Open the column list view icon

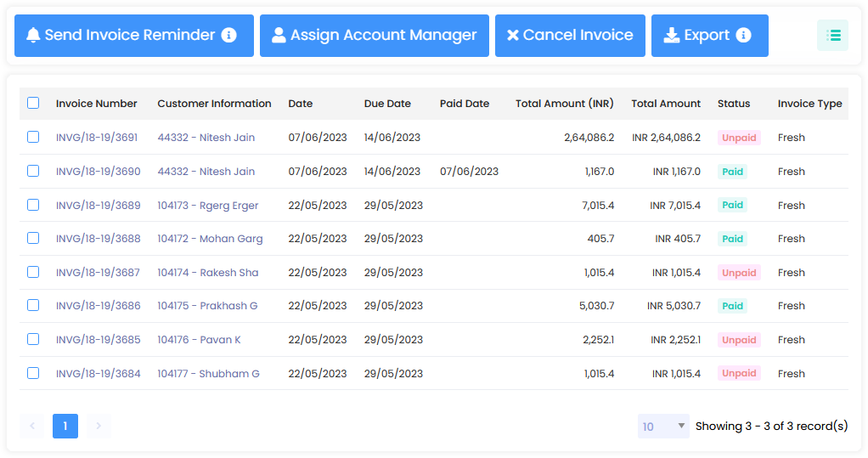(832, 36)
